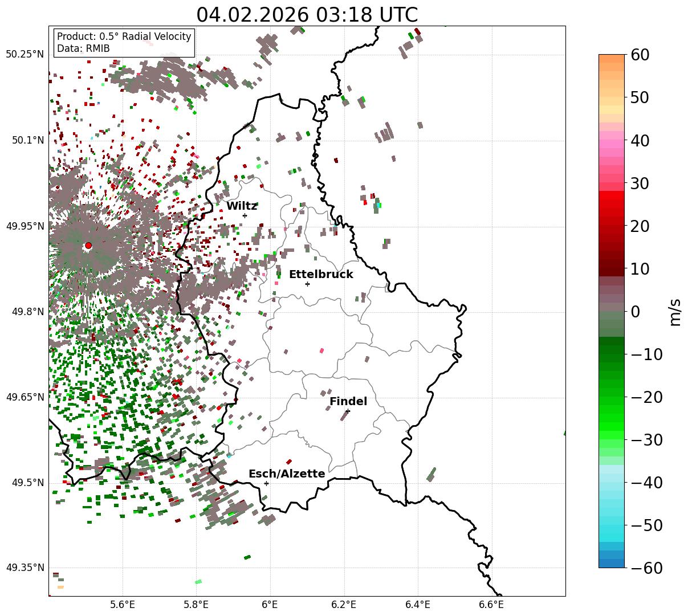This screenshot has height=616, width=688.
Task: Click the colorbar 40 value label
Action: (x=640, y=140)
